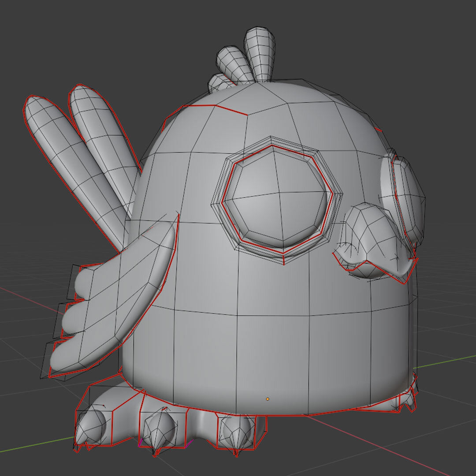Viewport: 476px width, 476px height.
Task: Click the orange object origin dot
Action: tap(268, 399)
